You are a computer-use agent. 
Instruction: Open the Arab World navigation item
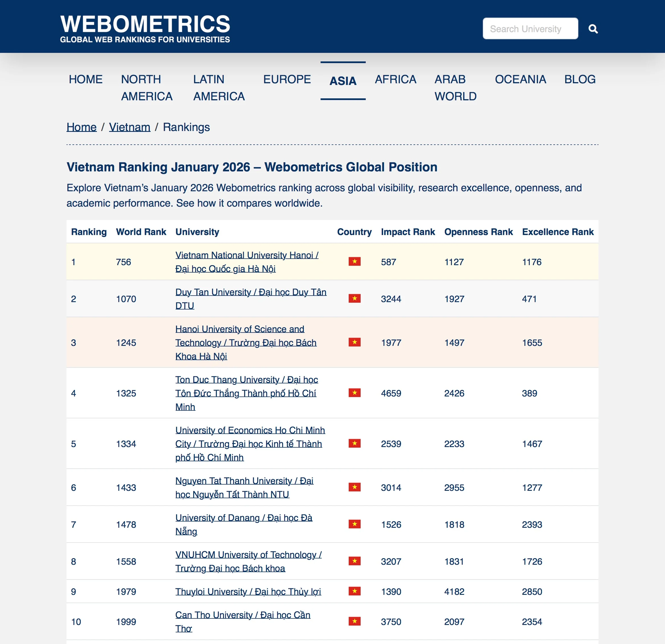(x=455, y=88)
